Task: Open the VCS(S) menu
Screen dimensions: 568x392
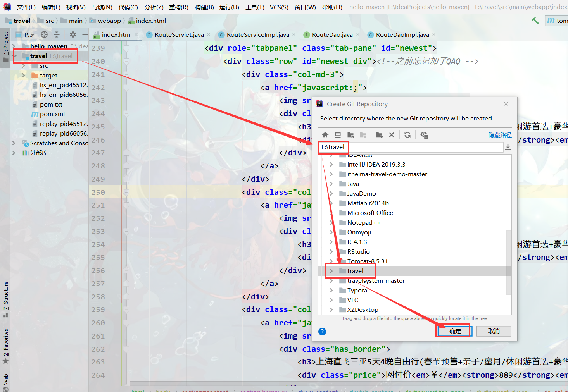Action: click(x=279, y=7)
